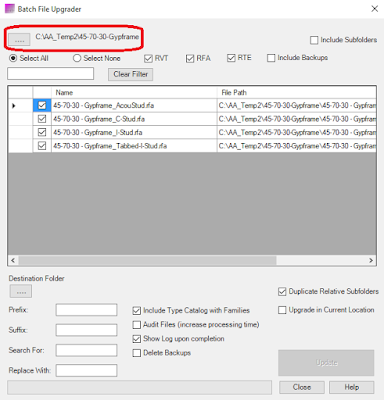Select the Gypframe_C-Stud.rfa file name
This screenshot has width=384, height=400.
tap(99, 119)
